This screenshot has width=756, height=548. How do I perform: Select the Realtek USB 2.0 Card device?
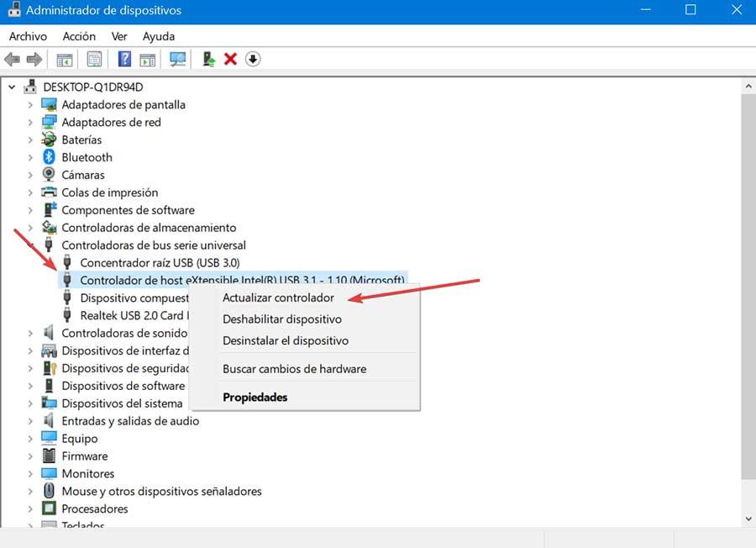click(x=134, y=315)
